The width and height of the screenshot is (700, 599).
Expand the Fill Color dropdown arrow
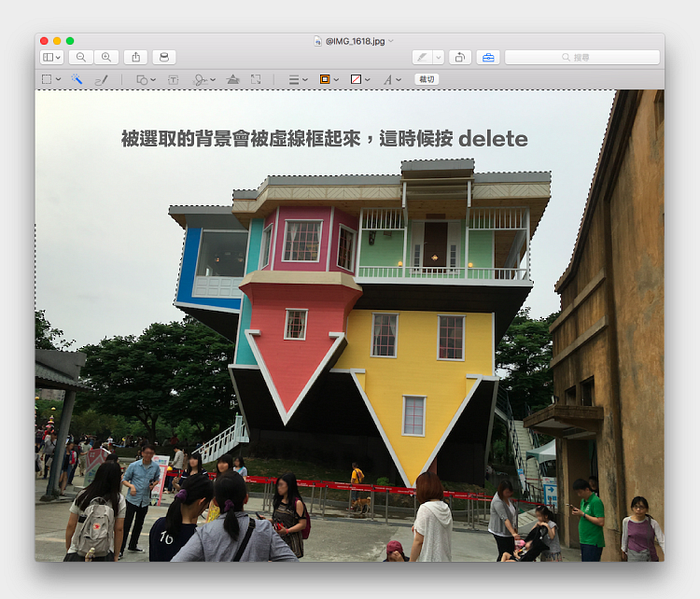click(367, 80)
